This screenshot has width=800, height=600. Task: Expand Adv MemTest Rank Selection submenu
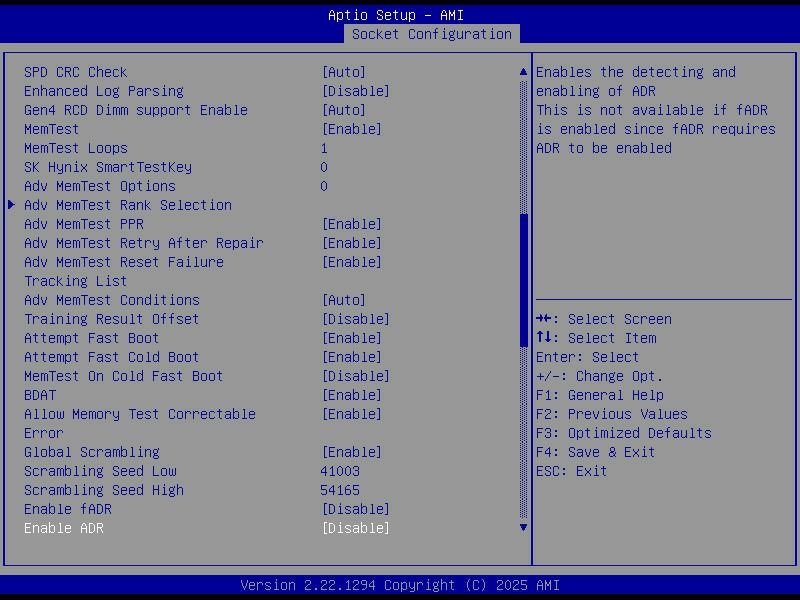pyautogui.click(x=128, y=205)
